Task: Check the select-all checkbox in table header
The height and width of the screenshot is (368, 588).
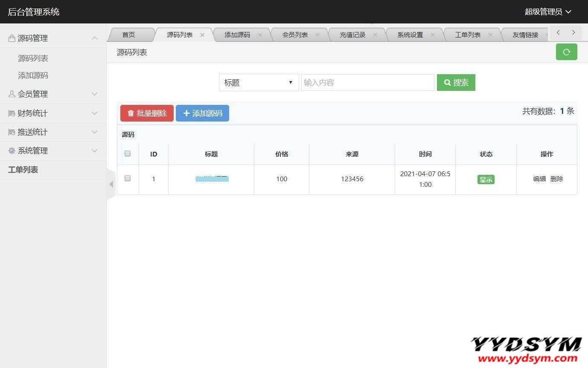Action: pos(128,154)
